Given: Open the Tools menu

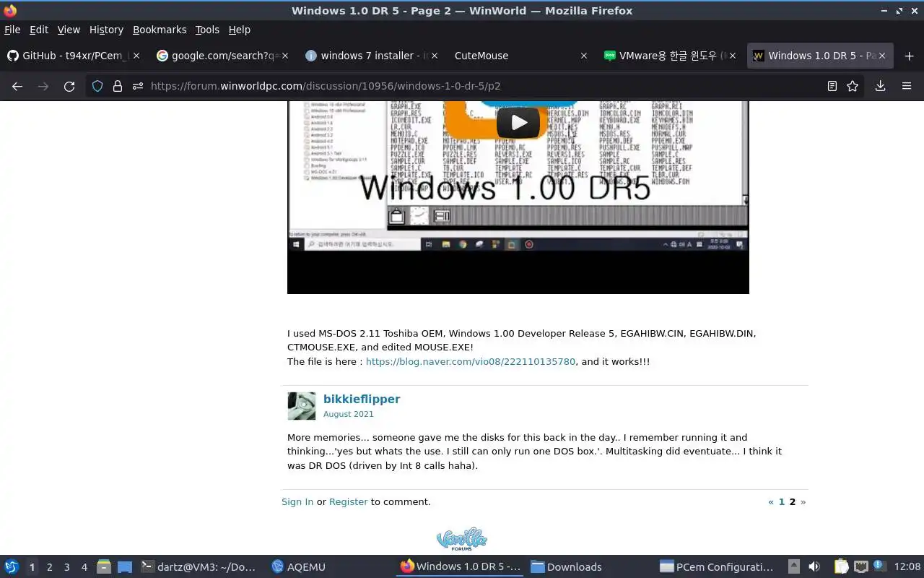Looking at the screenshot, I should [207, 30].
